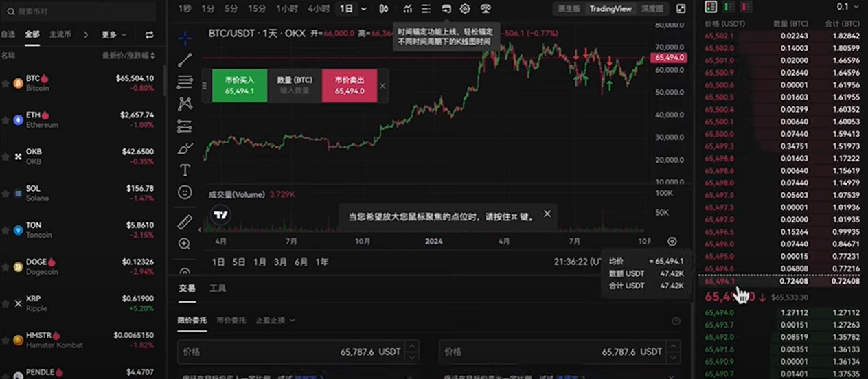Viewport: 868px width, 379px height.
Task: Open candlestick chart style selector
Action: tap(384, 9)
